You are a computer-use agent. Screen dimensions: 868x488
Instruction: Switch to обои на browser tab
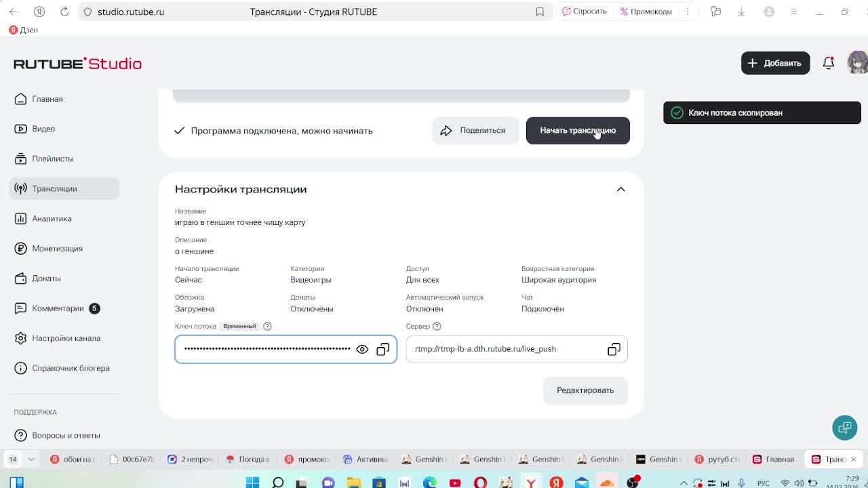[73, 460]
